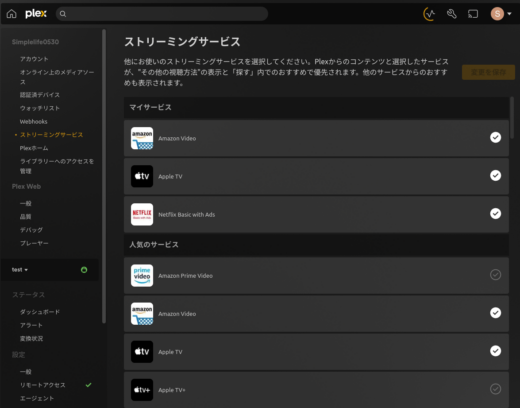
Task: Click the 人気のサービス section header
Action: tap(316, 245)
